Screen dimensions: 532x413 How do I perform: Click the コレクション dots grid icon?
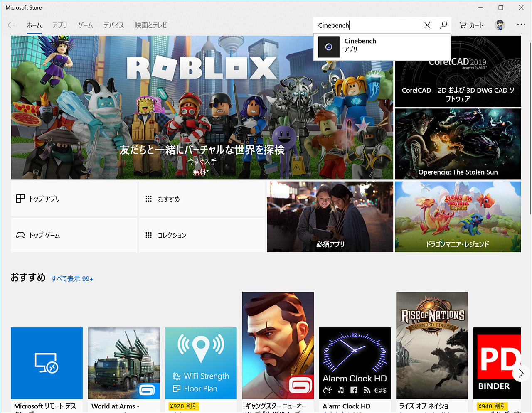tap(148, 235)
